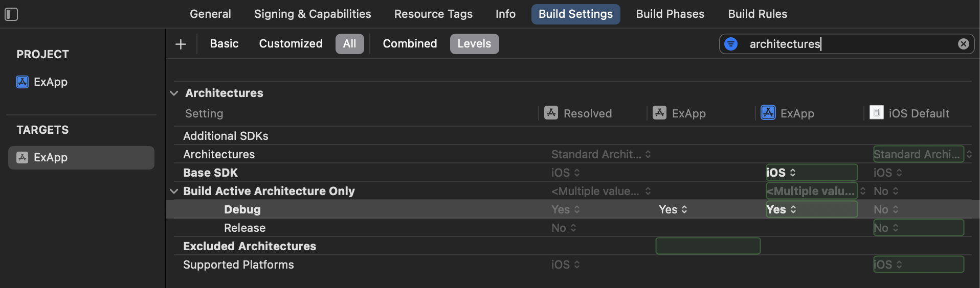Screen dimensions: 980x288
Task: Click the search filter icon
Action: 731,44
